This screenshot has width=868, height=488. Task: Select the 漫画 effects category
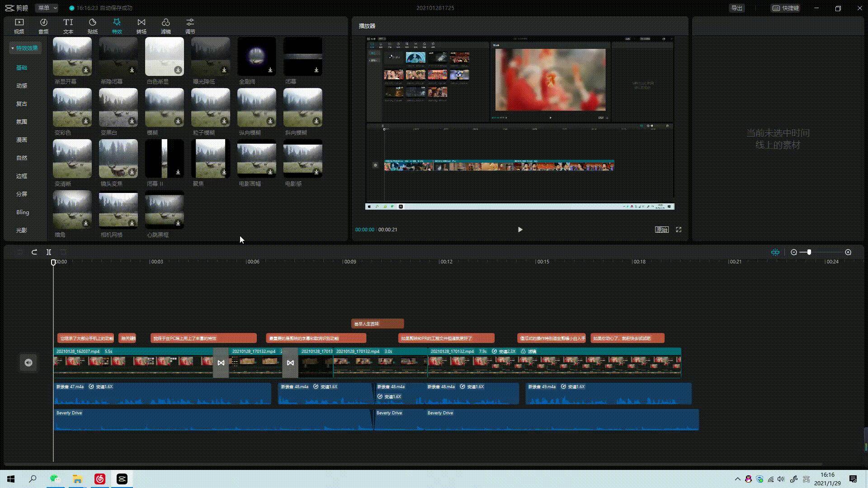[22, 140]
